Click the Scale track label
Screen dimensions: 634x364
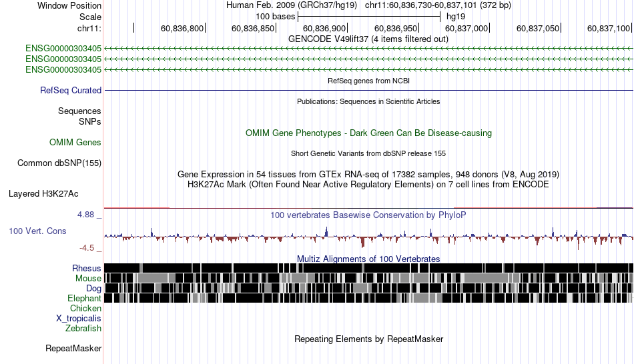(90, 17)
